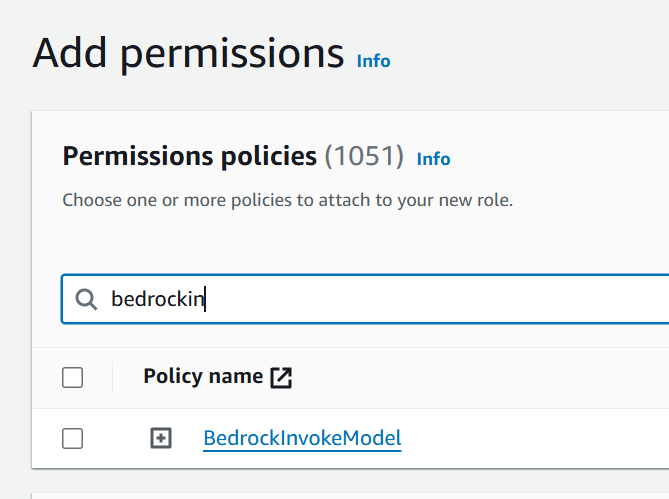Click the "Permissions policies" section heading
669x499 pixels.
click(x=190, y=157)
